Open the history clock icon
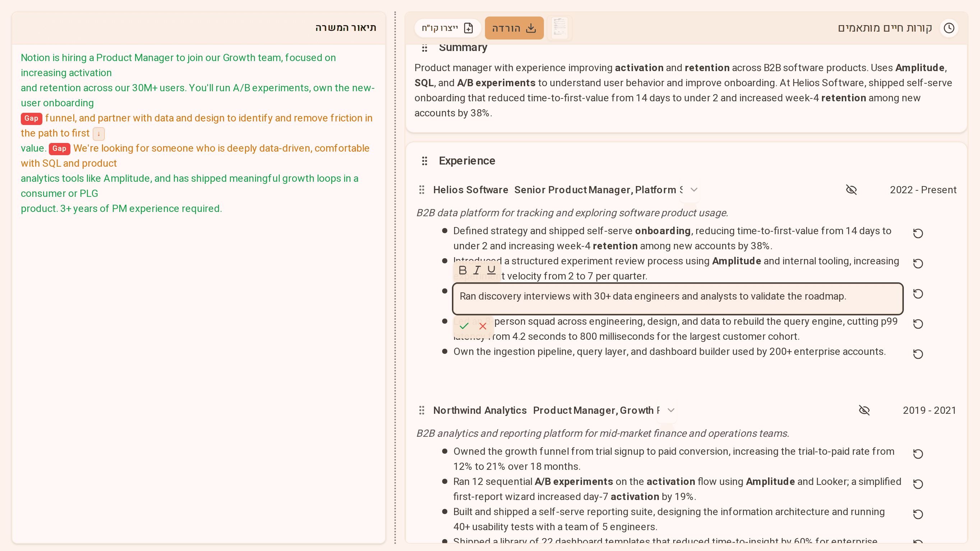The image size is (980, 551). 949,28
